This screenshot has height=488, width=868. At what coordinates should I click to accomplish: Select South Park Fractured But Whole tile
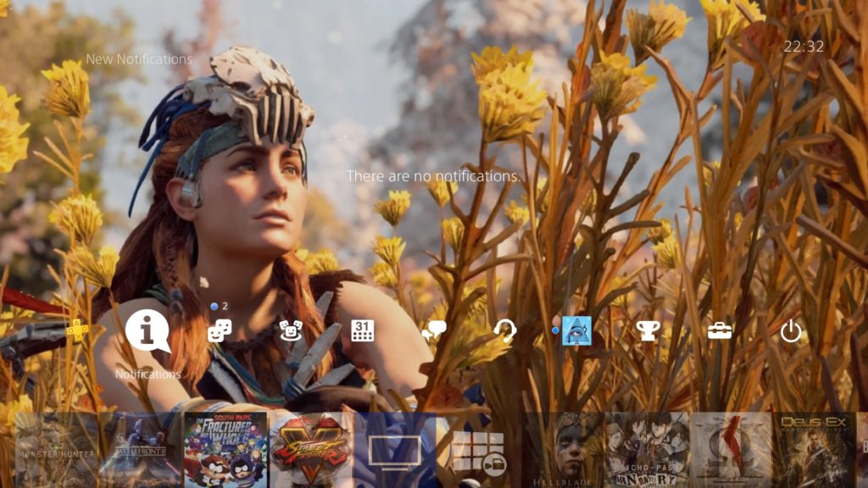point(225,450)
